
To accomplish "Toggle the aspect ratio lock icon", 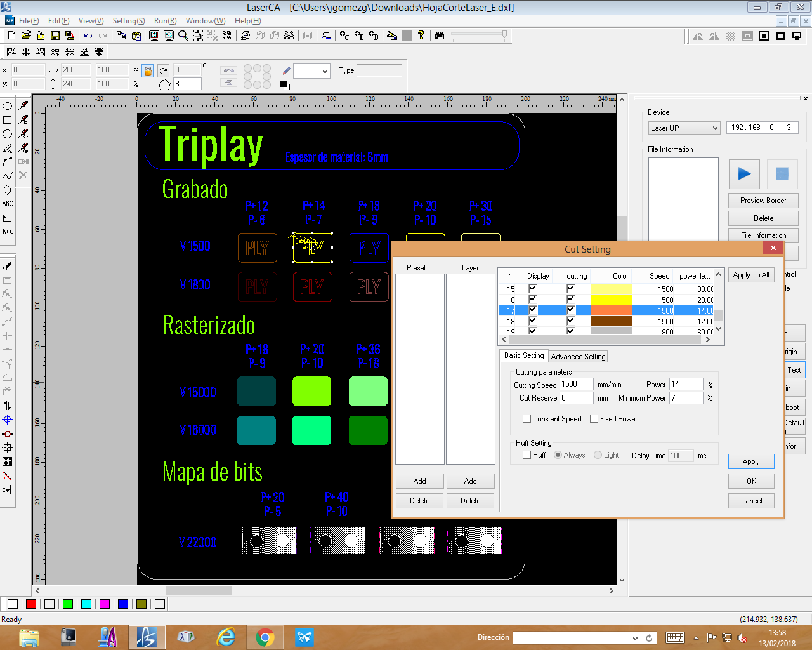I will 148,70.
